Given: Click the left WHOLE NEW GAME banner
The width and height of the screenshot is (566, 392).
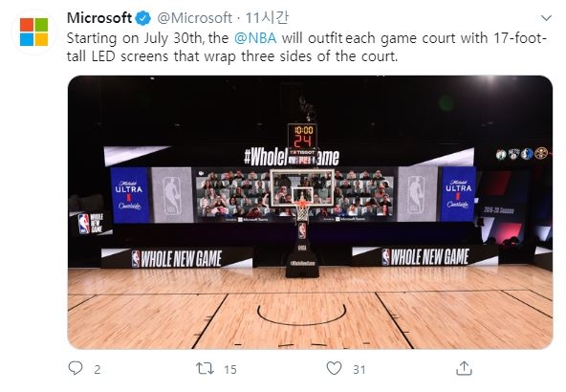Looking at the screenshot, I should tap(177, 258).
